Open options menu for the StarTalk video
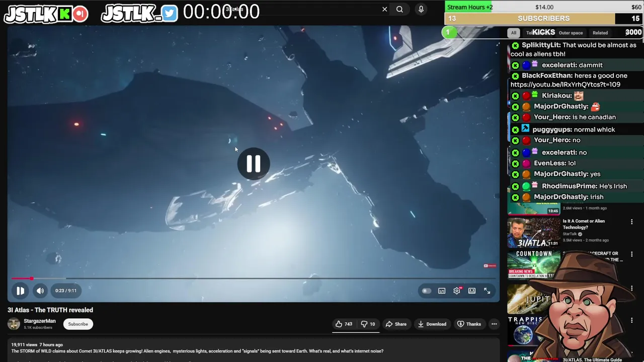 [632, 222]
